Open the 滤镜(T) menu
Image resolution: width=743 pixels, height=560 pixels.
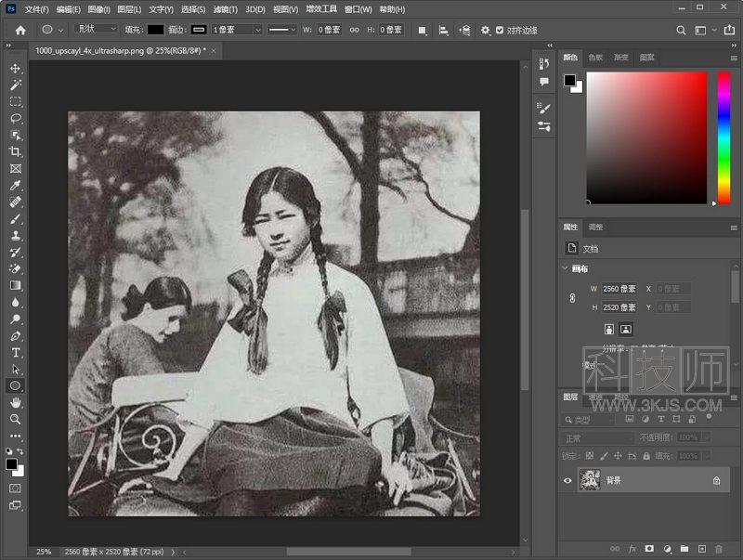[x=225, y=9]
